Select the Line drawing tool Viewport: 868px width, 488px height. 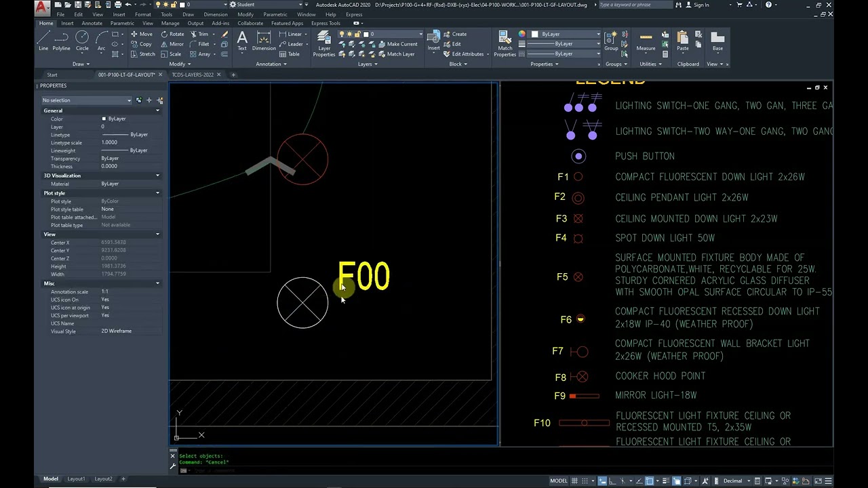[x=43, y=40]
